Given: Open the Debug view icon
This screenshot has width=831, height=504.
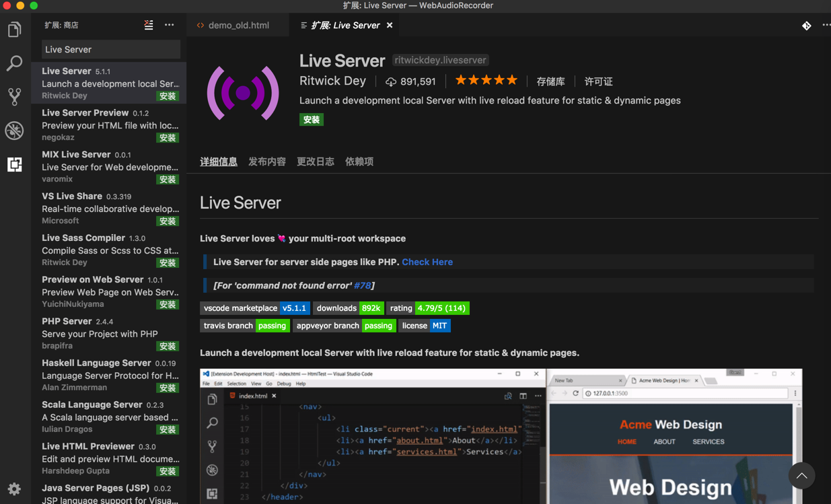Looking at the screenshot, I should 14,131.
